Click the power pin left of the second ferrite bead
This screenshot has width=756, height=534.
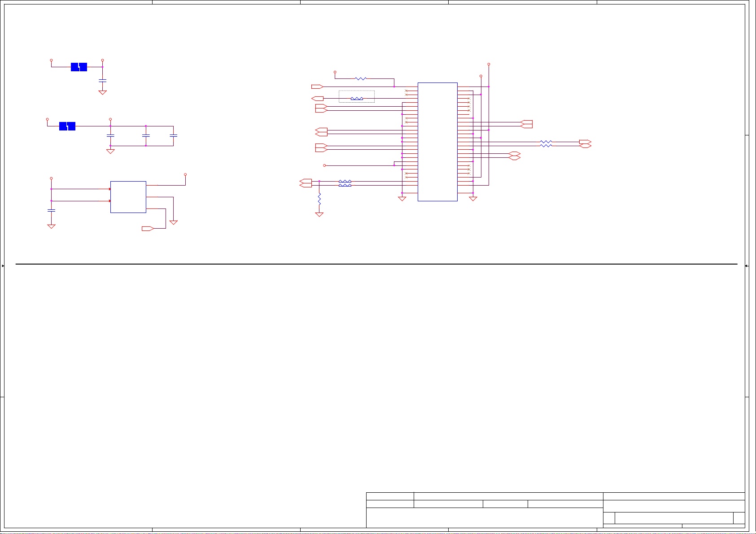click(x=47, y=119)
